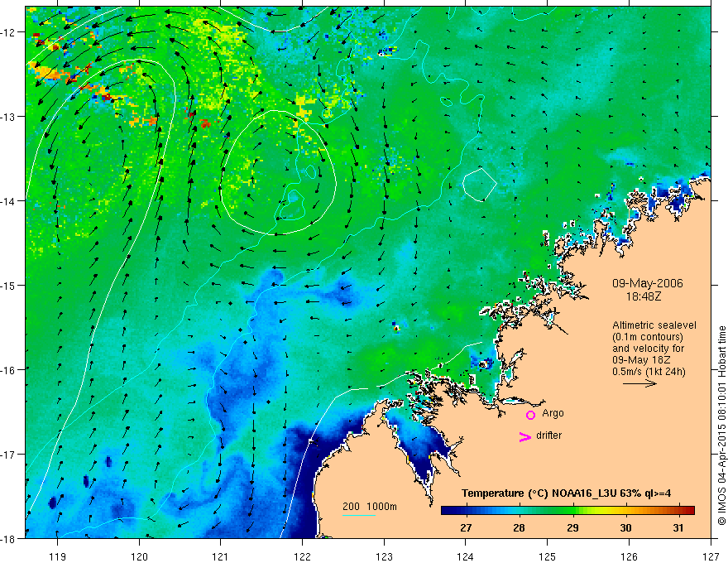Click latitude axis label -12

pos(7,32)
